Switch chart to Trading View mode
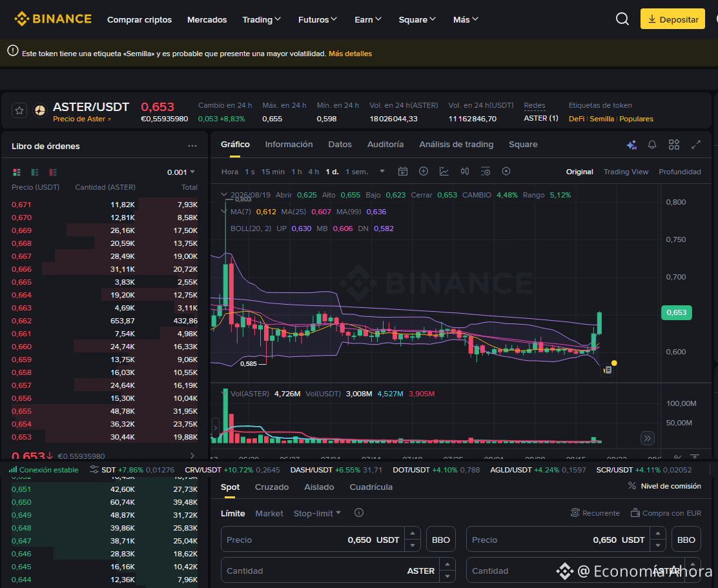The height and width of the screenshot is (588, 718). click(x=626, y=172)
